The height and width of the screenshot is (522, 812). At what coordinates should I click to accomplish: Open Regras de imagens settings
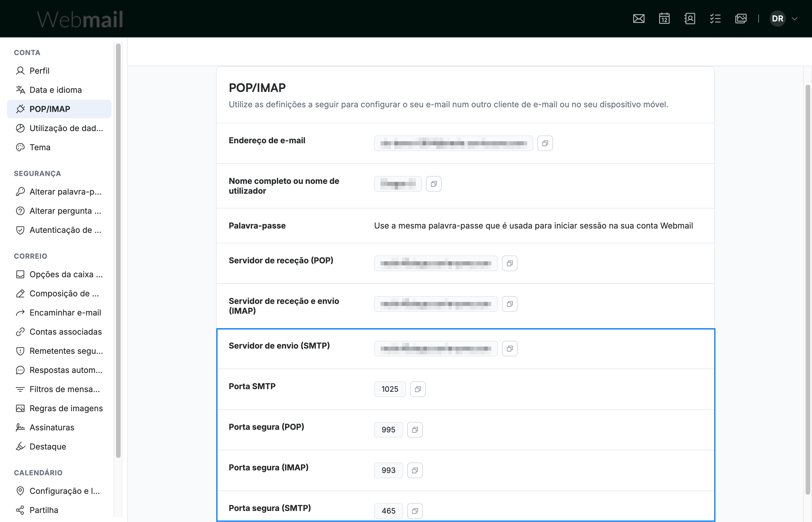coord(59,408)
